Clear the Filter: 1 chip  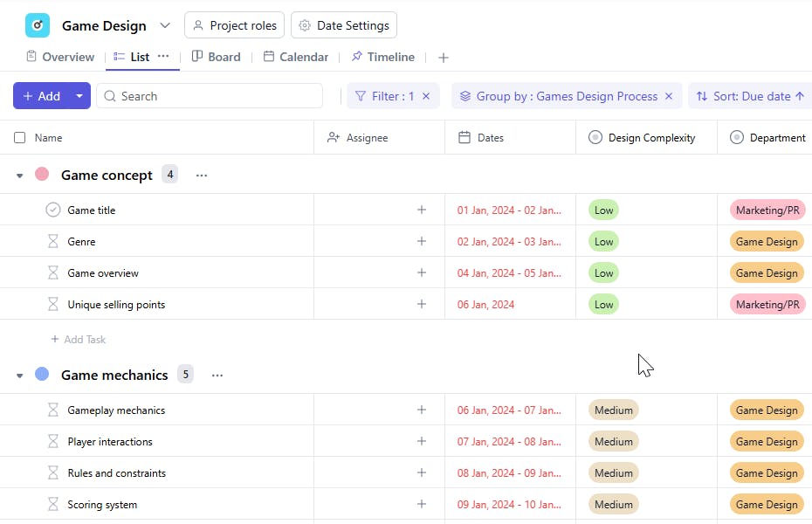[426, 96]
